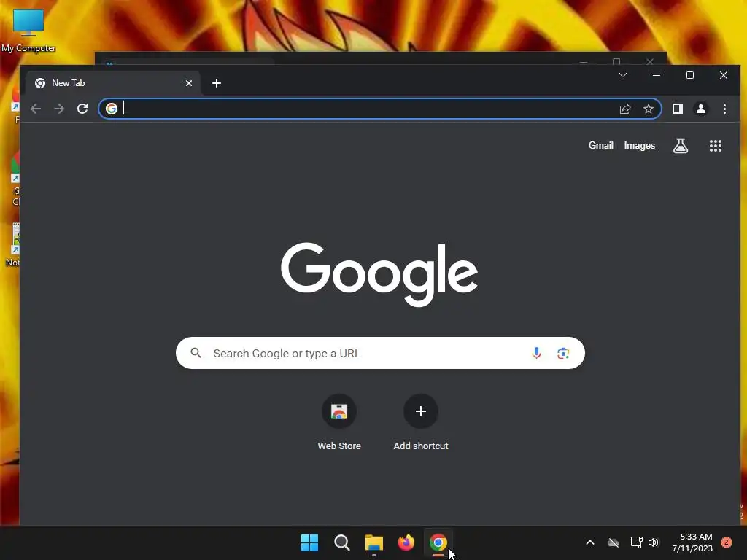Select the New Tab tab
Image resolution: width=747 pixels, height=560 pixels.
pyautogui.click(x=113, y=83)
